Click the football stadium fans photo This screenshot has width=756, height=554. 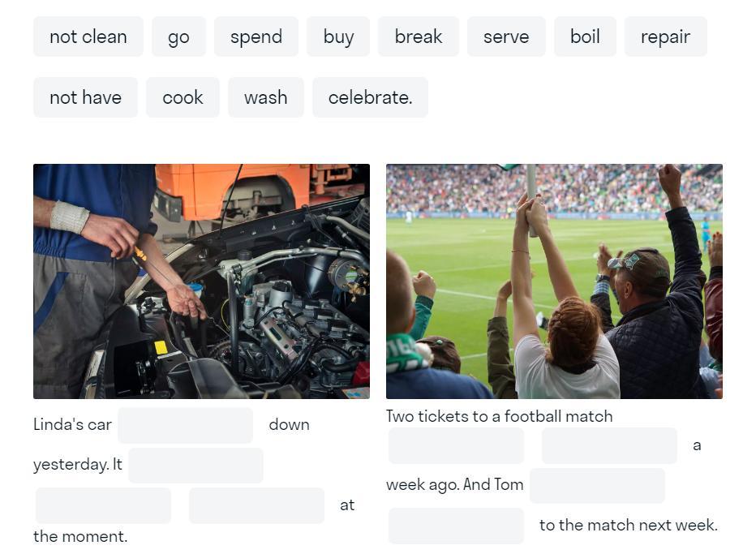[554, 281]
